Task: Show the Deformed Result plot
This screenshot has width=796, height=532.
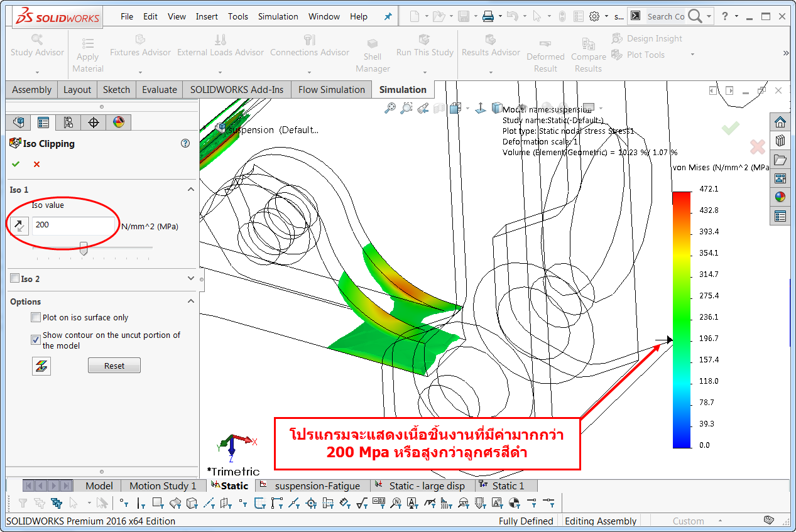Action: coord(545,53)
